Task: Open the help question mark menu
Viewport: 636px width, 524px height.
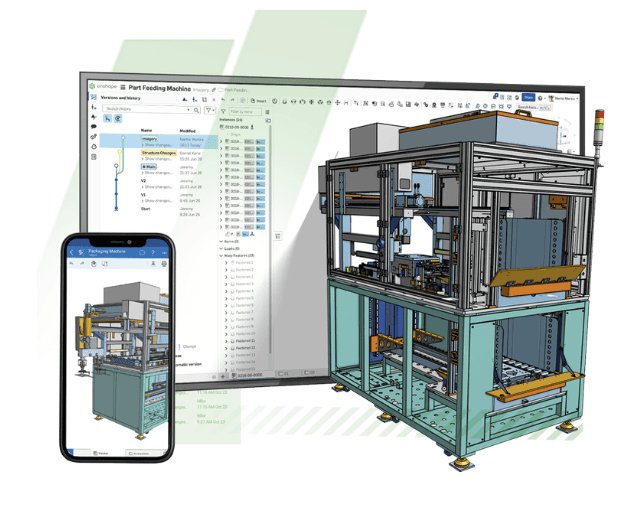Action: (541, 98)
